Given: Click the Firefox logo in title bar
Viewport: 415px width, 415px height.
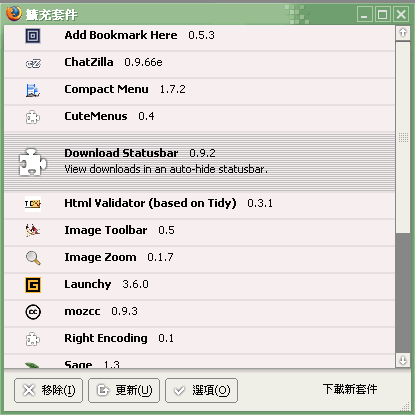Looking at the screenshot, I should (x=13, y=13).
